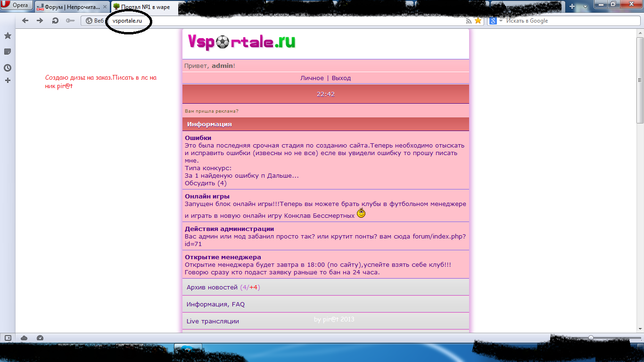Open the Онлайн игры news heading
The width and height of the screenshot is (644, 362).
pos(207,197)
